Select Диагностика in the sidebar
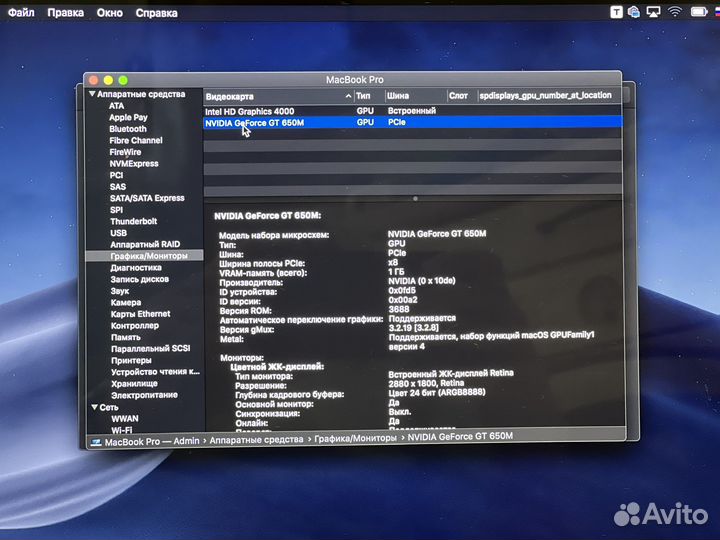 coord(136,267)
